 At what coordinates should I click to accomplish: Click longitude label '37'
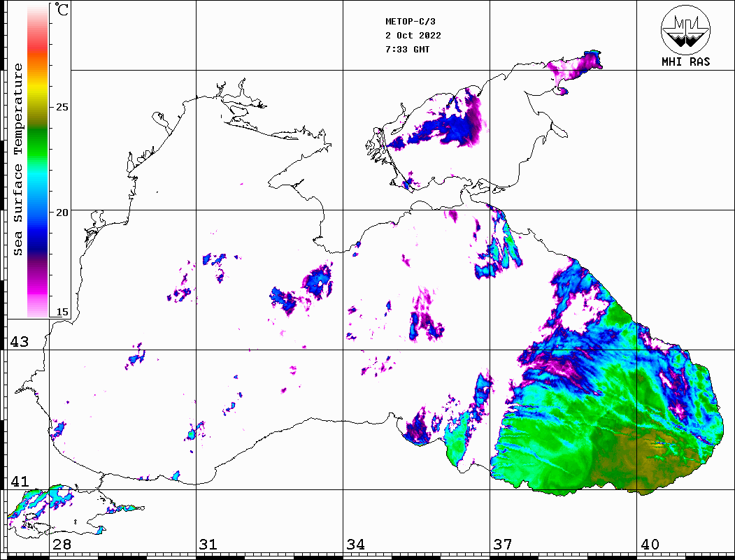tap(503, 544)
